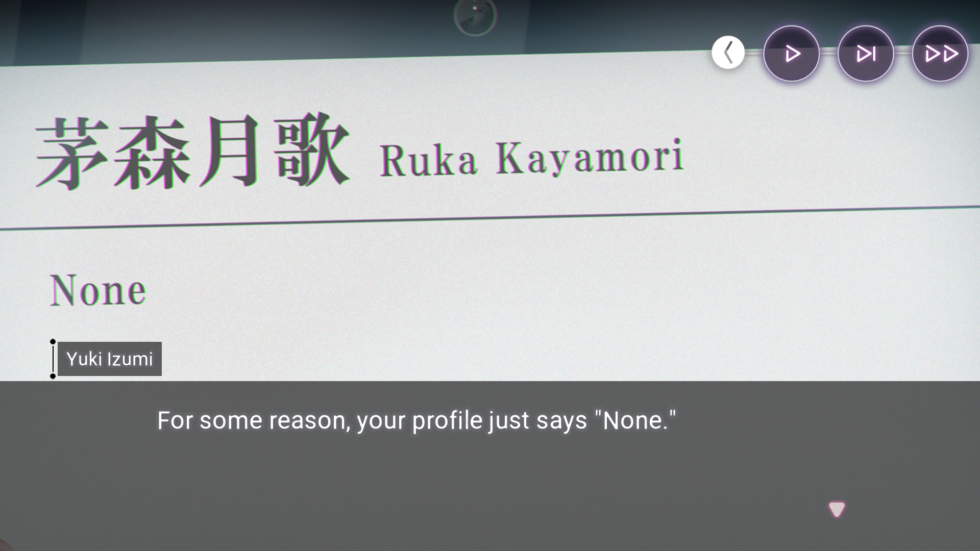
Task: Click the word "profile" in the dialogue text
Action: 447,420
